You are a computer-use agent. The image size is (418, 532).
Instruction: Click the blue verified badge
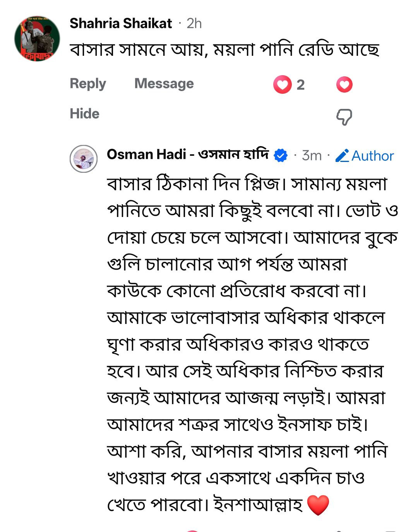click(281, 155)
